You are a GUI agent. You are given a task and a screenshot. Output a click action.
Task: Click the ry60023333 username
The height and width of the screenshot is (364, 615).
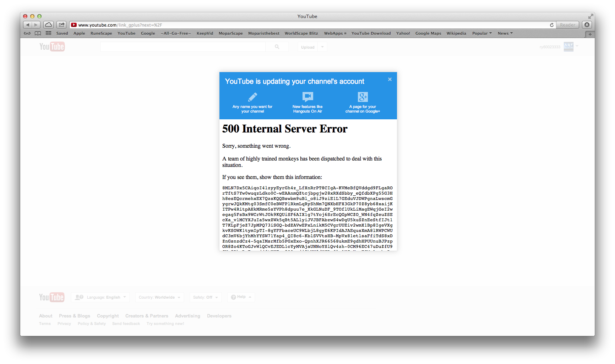(x=550, y=47)
